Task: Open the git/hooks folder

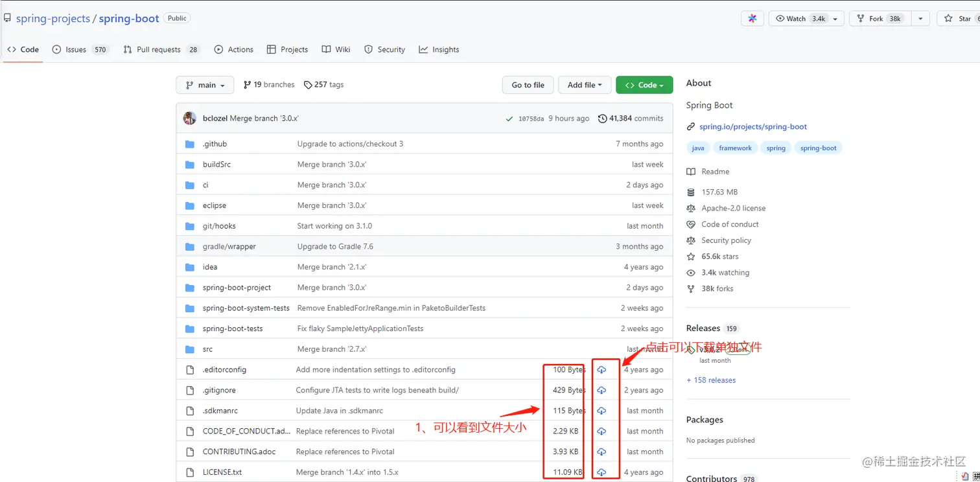Action: (219, 226)
